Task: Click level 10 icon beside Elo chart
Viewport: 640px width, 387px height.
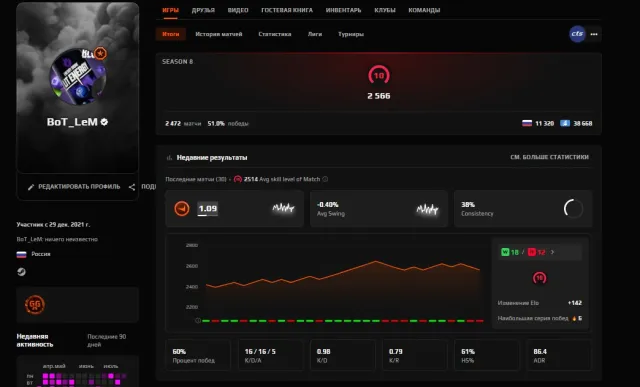Action: point(540,278)
